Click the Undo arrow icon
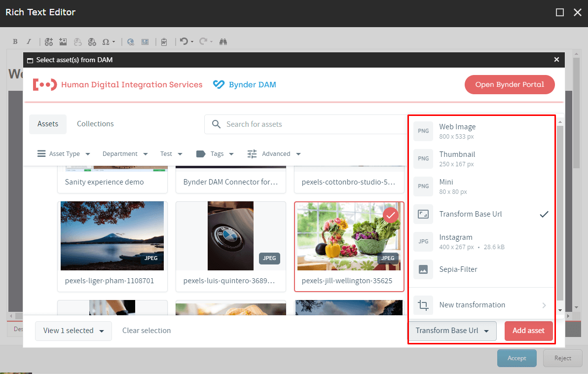The width and height of the screenshot is (588, 374). 184,42
